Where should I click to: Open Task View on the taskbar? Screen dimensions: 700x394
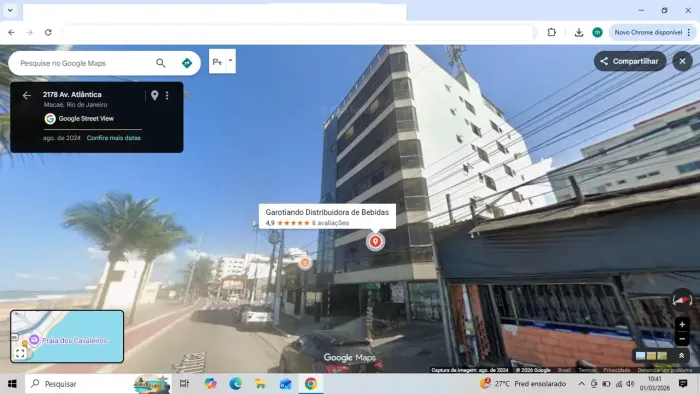click(184, 383)
